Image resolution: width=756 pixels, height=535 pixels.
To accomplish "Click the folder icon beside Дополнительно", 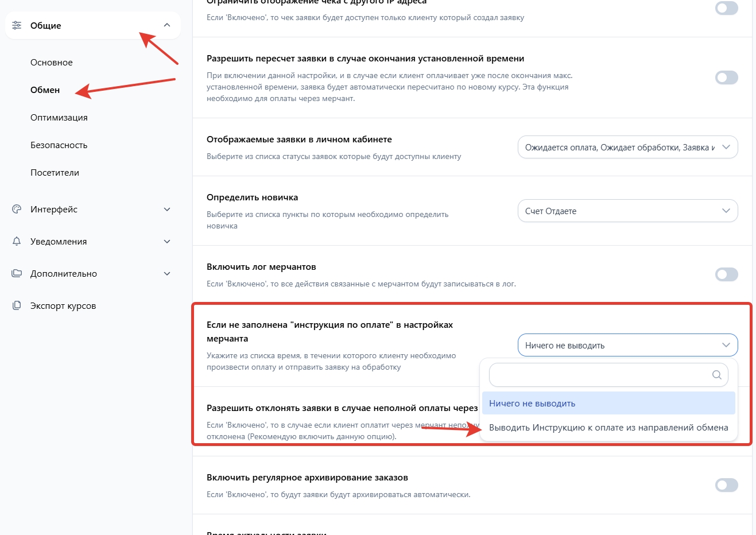I will 17,274.
